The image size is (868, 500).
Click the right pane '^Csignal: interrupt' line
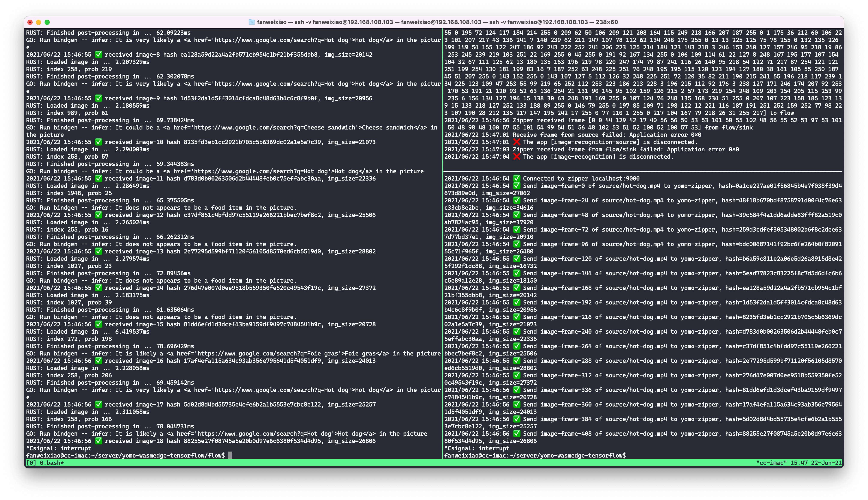click(477, 448)
